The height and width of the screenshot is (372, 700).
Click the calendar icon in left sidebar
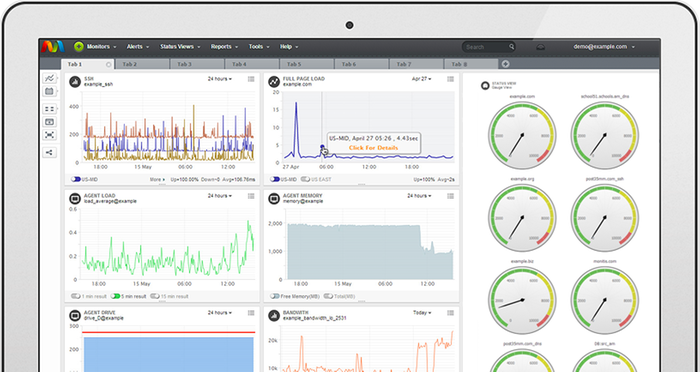50,92
